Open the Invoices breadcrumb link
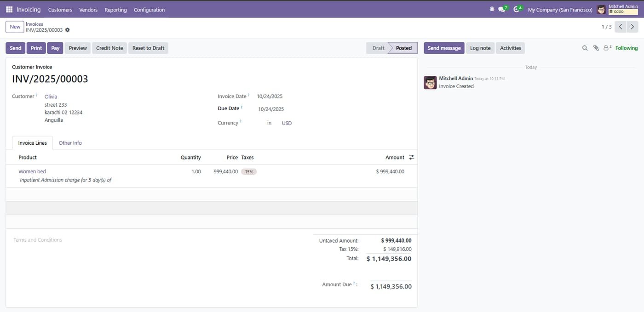 [x=34, y=24]
